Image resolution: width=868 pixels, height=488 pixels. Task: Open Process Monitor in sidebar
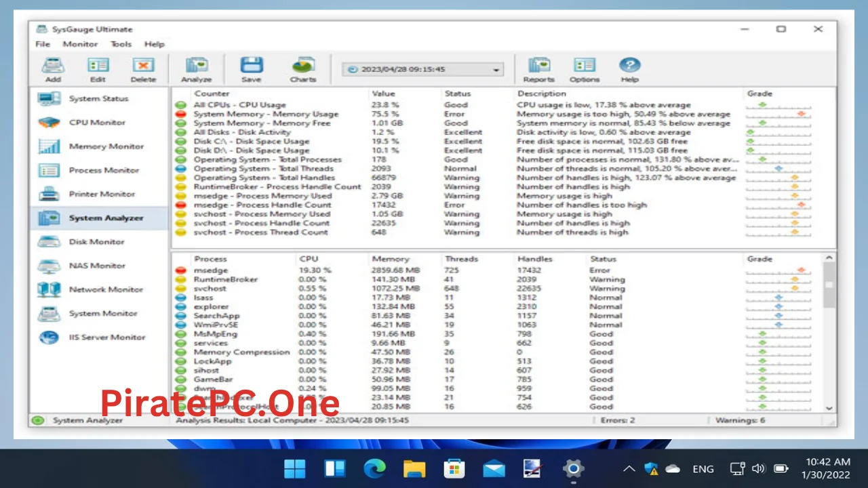(99, 170)
